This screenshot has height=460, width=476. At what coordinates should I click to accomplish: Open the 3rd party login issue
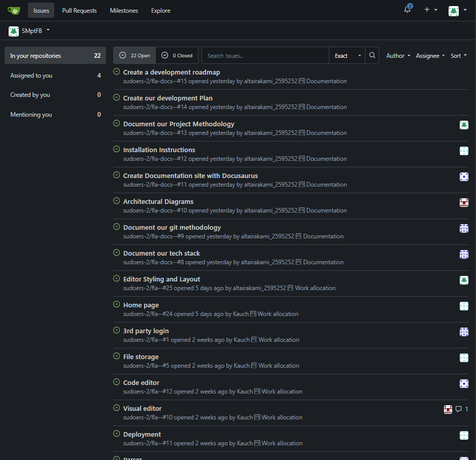click(x=146, y=331)
